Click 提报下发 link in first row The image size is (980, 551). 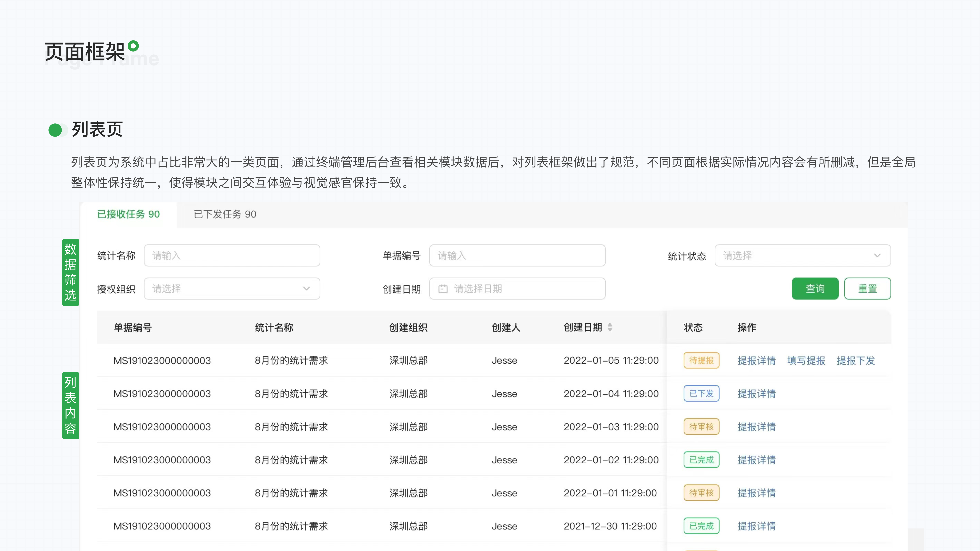tap(856, 361)
